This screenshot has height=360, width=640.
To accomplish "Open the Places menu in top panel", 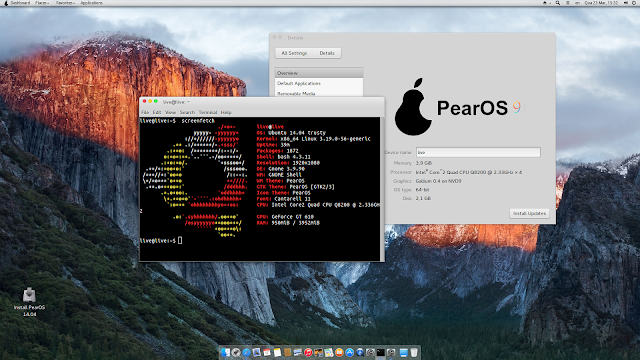I will click(42, 3).
